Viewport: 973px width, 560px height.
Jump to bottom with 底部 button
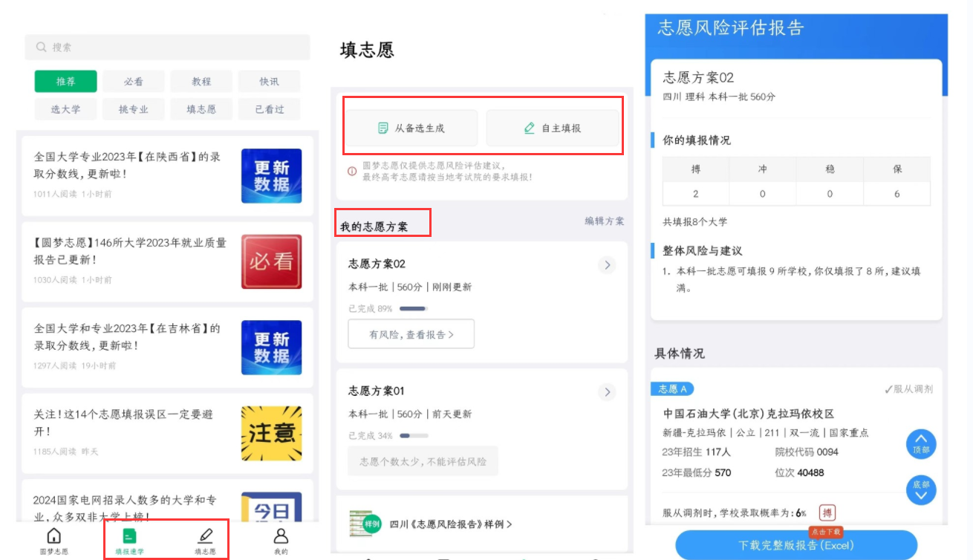[921, 490]
